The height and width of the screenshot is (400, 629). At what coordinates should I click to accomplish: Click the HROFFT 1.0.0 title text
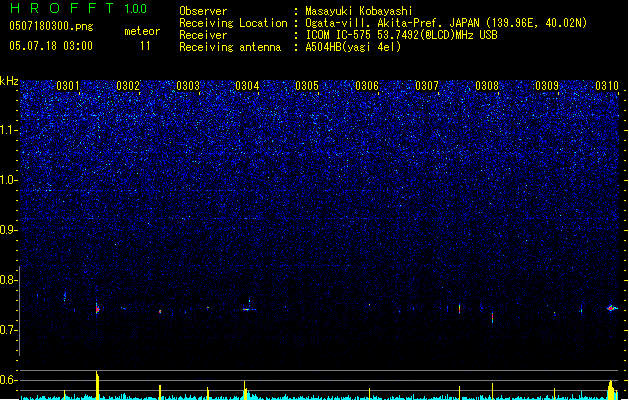tap(79, 8)
